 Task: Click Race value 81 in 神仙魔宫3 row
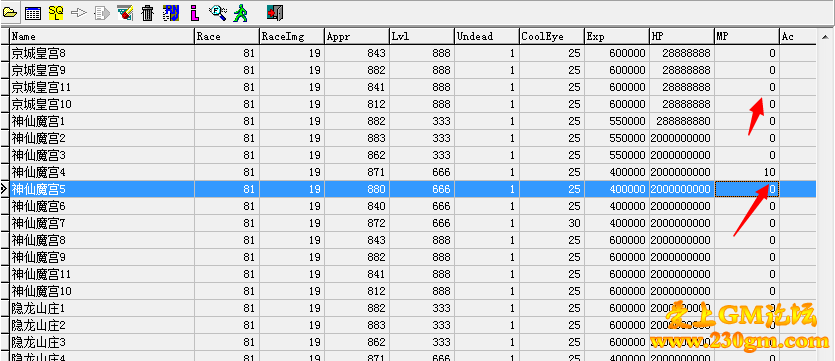(227, 155)
